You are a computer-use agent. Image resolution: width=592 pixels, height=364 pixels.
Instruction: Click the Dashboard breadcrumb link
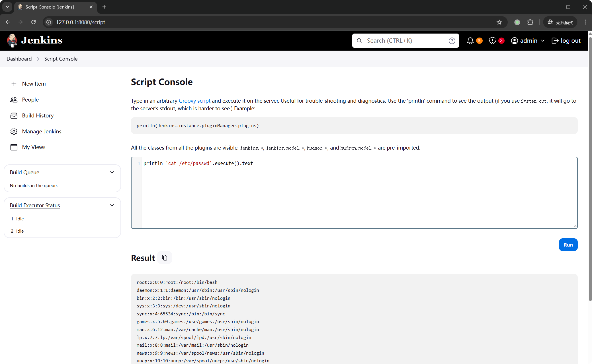point(19,59)
